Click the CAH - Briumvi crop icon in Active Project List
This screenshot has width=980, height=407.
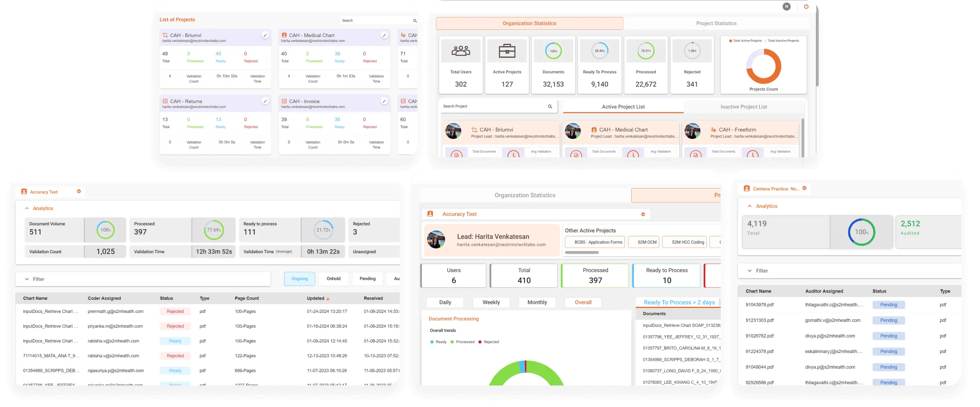pyautogui.click(x=474, y=130)
